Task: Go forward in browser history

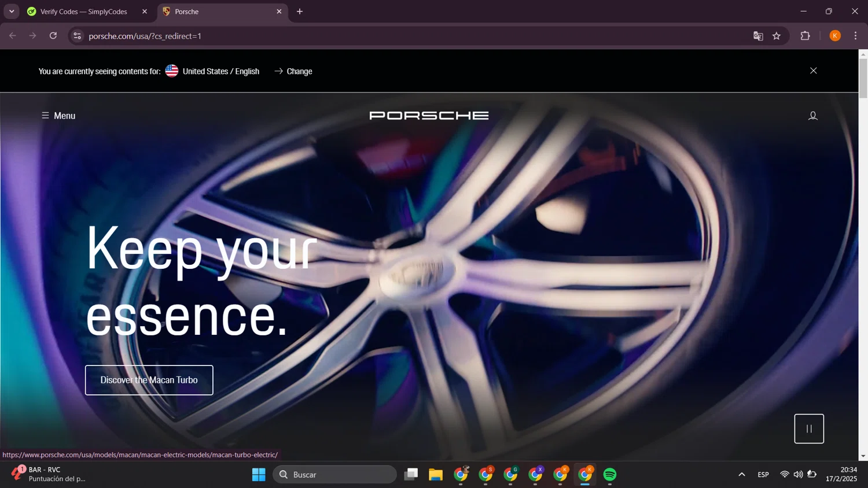Action: 33,36
